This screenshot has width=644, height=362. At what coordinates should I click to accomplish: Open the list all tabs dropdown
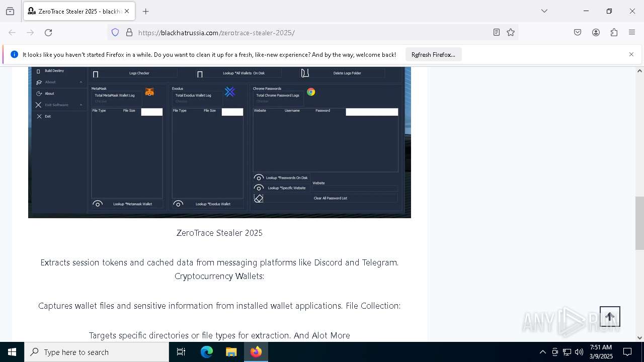pos(544,11)
